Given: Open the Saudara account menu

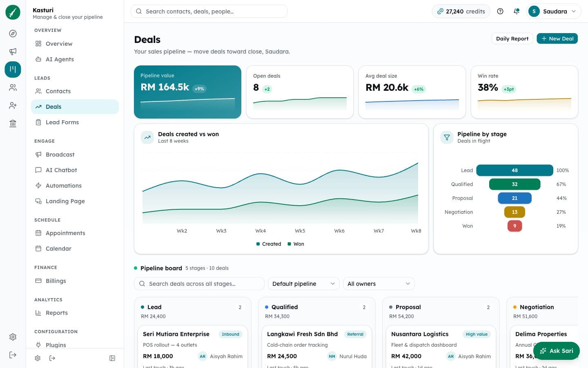Looking at the screenshot, I should pyautogui.click(x=554, y=11).
